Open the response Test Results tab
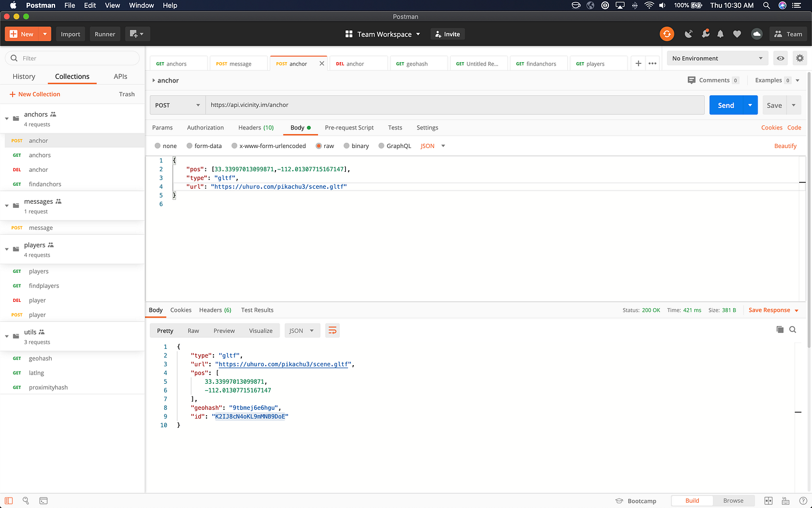The width and height of the screenshot is (812, 508). coord(257,310)
